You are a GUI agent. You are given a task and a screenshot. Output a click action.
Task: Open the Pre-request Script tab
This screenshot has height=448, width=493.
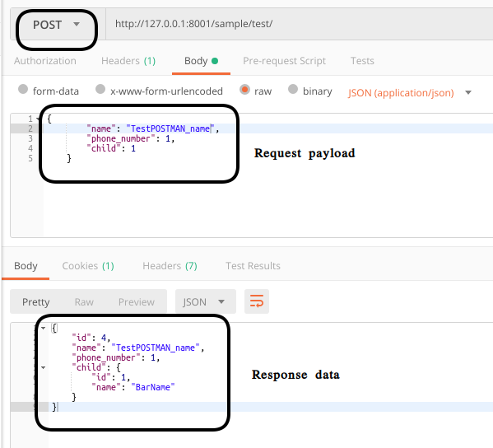coord(284,61)
